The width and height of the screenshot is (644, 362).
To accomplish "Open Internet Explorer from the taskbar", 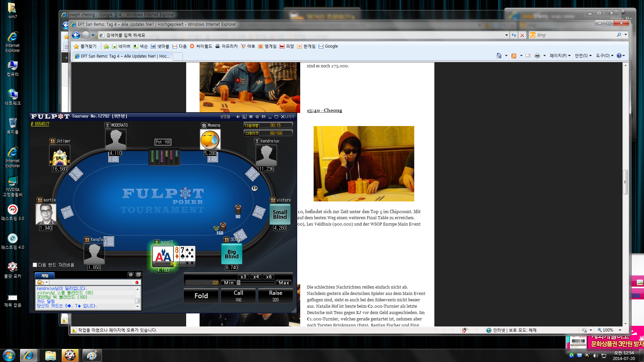I will coord(29,355).
